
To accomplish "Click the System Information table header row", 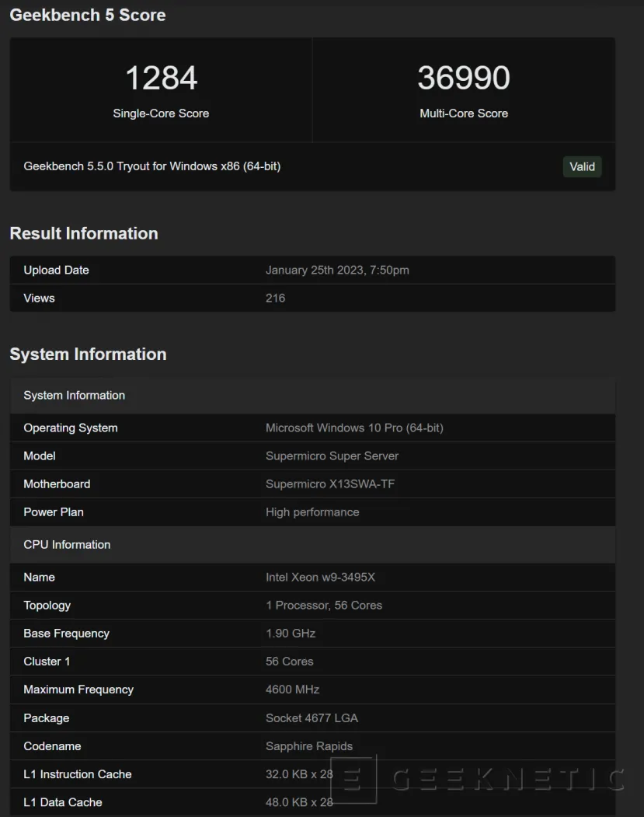I will pyautogui.click(x=312, y=396).
